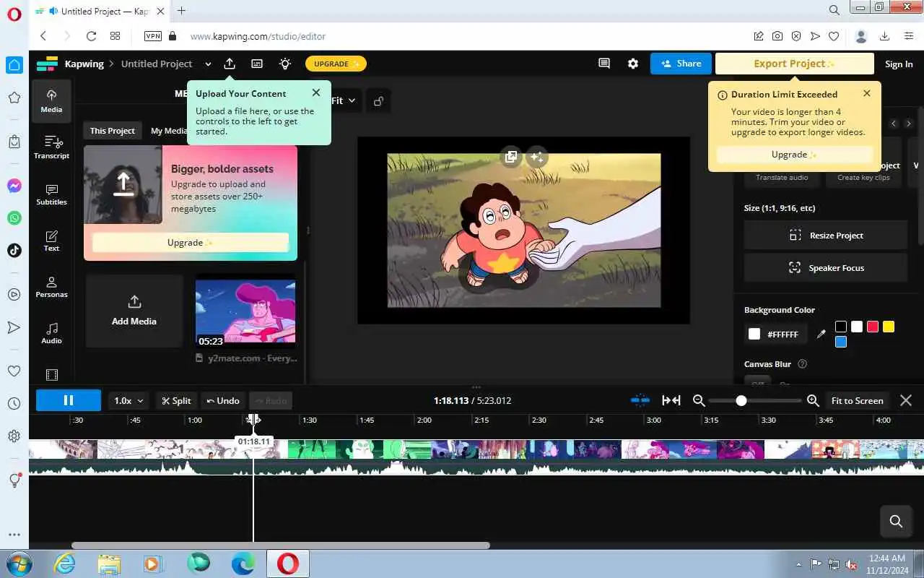
Task: Open the Subtitles panel
Action: pyautogui.click(x=51, y=194)
